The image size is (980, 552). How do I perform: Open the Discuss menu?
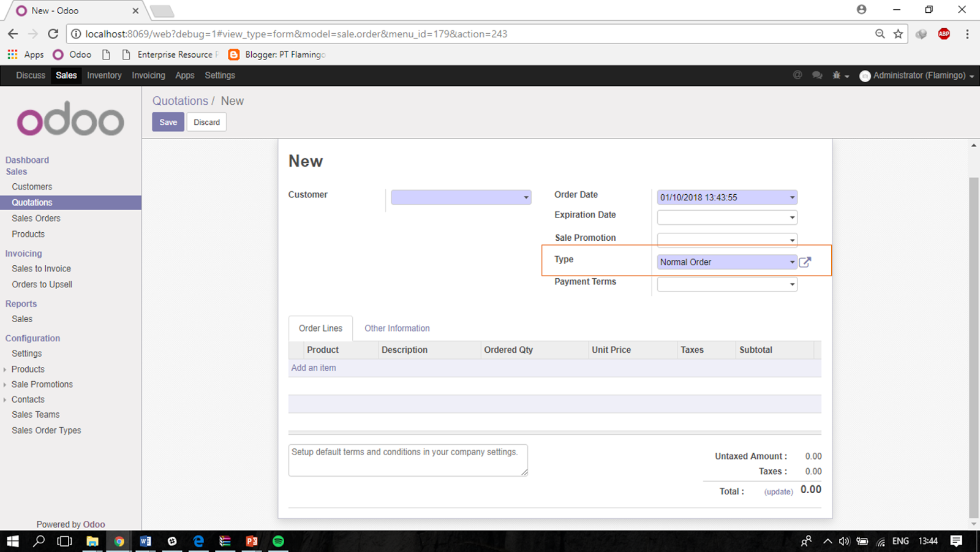coord(31,75)
